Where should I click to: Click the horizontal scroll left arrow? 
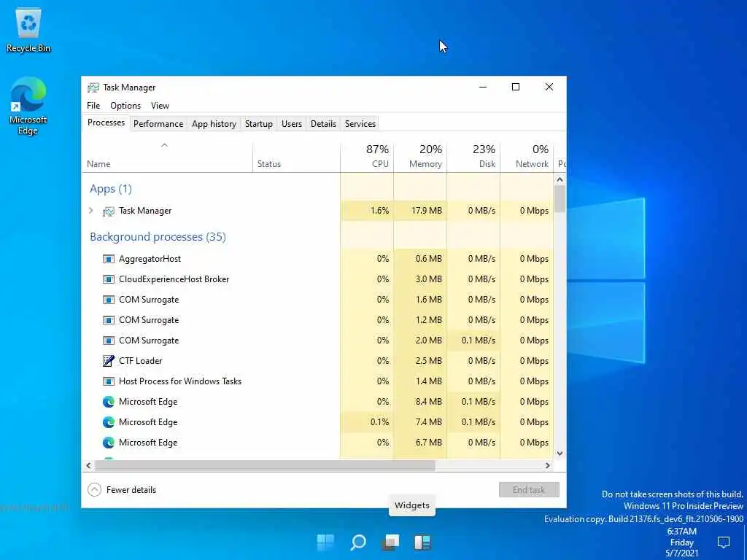point(88,466)
